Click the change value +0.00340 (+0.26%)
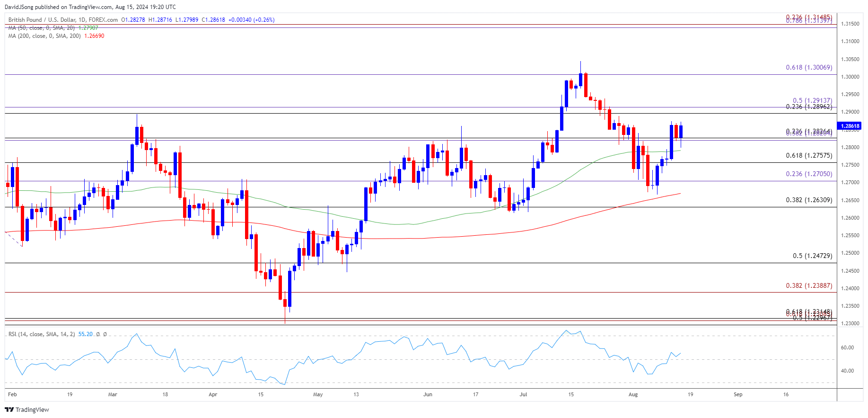The image size is (868, 418). pos(251,20)
